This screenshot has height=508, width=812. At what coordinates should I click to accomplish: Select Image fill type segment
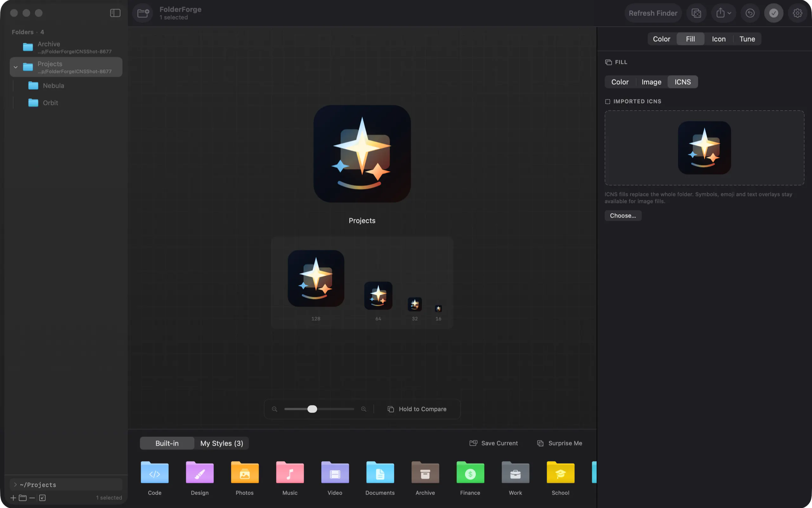pos(651,82)
